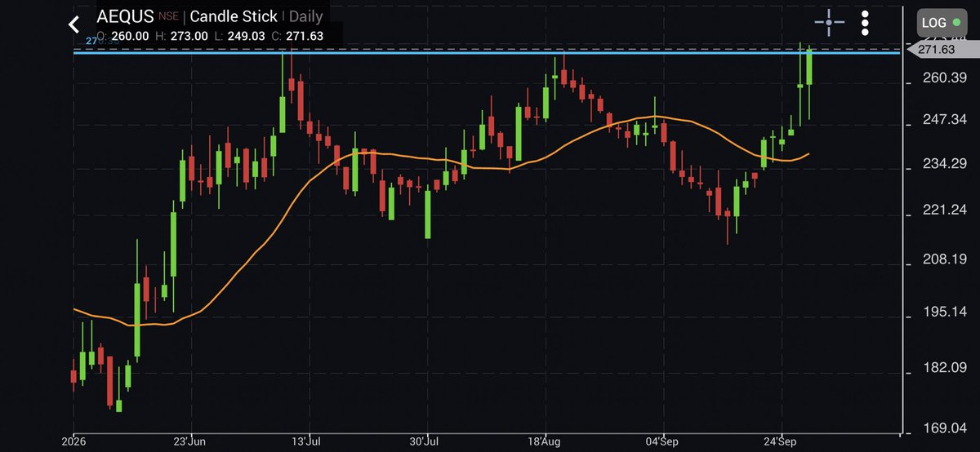Change the Daily timeframe interval

pos(306,16)
